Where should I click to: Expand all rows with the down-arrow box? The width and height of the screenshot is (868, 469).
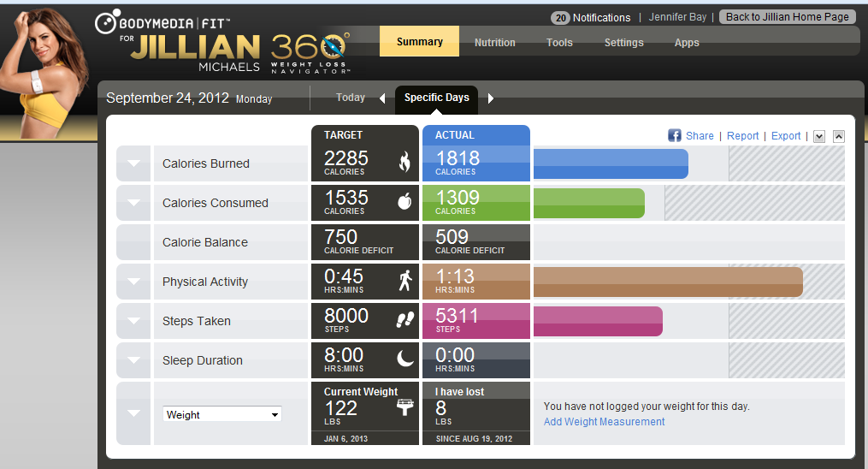819,136
